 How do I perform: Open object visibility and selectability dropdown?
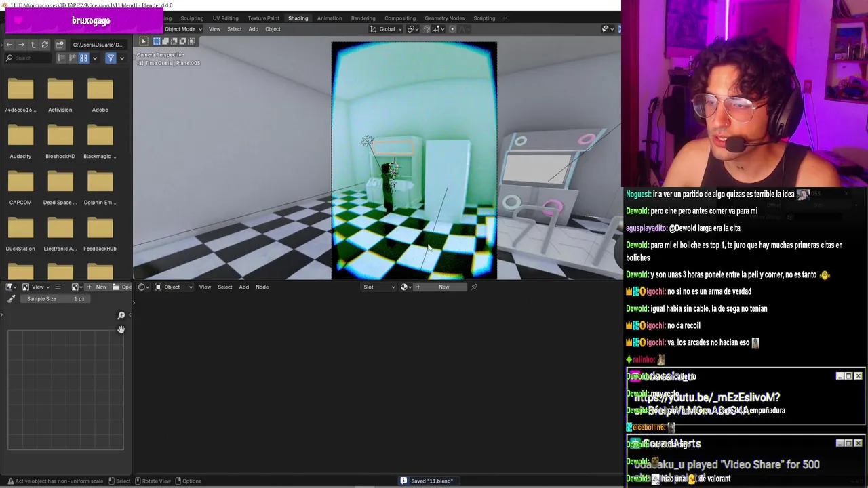[608, 29]
